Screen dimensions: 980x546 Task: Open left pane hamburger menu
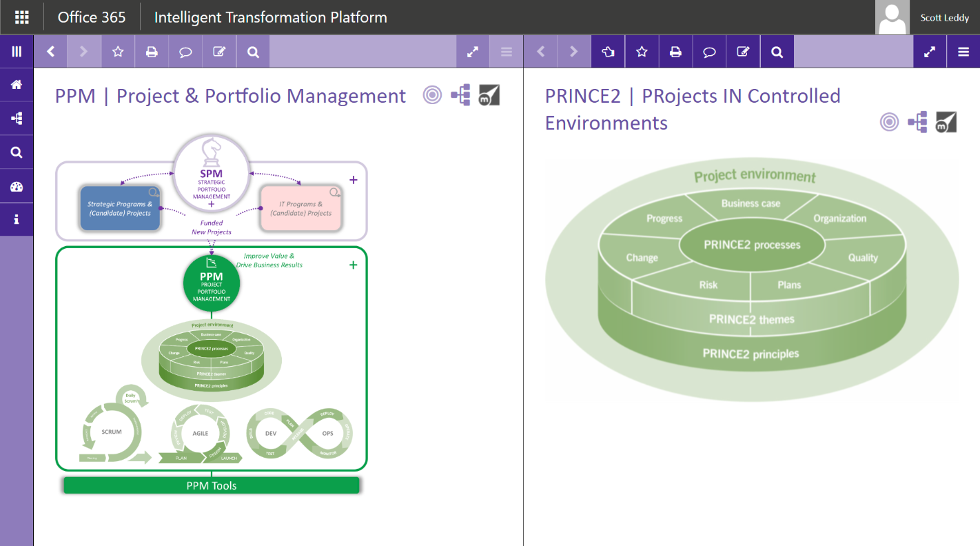pyautogui.click(x=507, y=52)
